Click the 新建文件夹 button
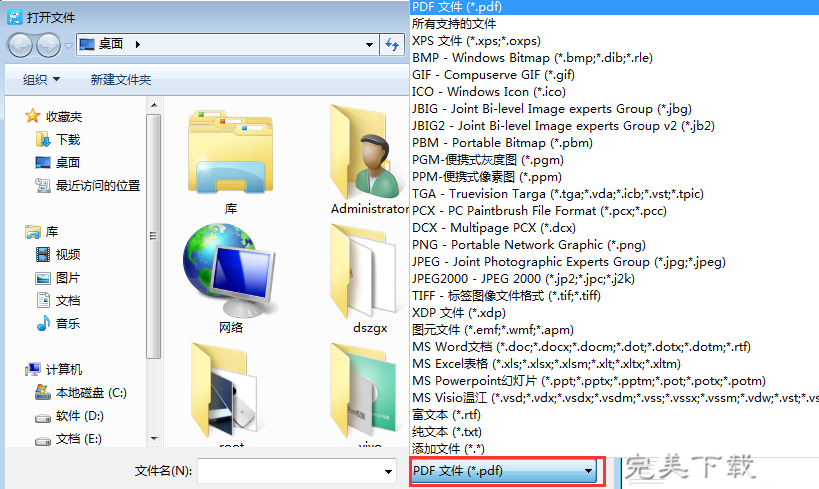 121,79
